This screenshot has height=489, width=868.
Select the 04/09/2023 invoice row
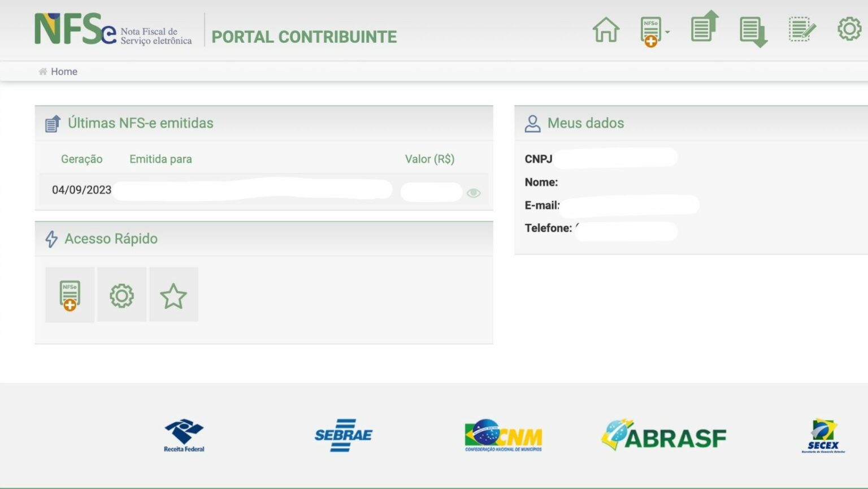[82, 191]
